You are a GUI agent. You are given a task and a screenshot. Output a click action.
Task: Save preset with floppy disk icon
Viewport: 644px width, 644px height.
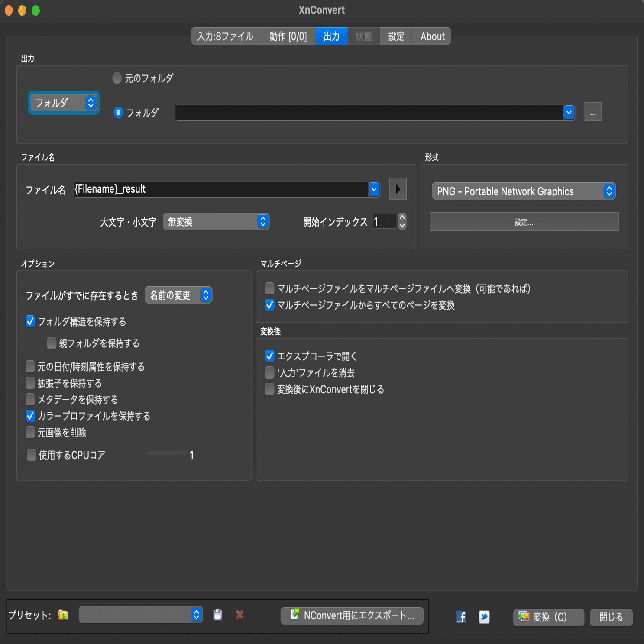(218, 615)
